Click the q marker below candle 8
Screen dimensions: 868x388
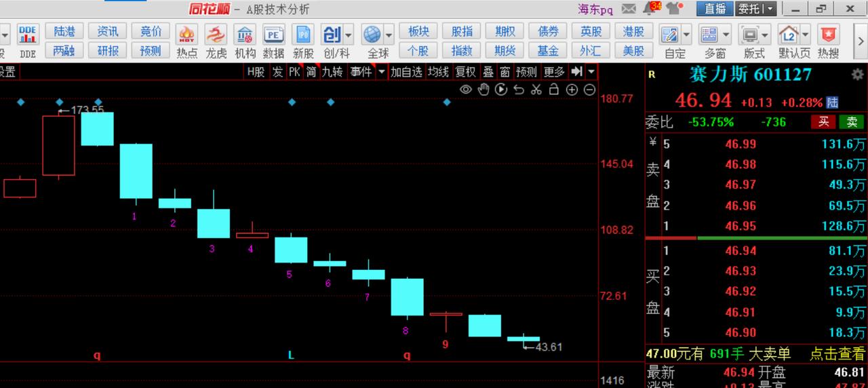tap(407, 355)
